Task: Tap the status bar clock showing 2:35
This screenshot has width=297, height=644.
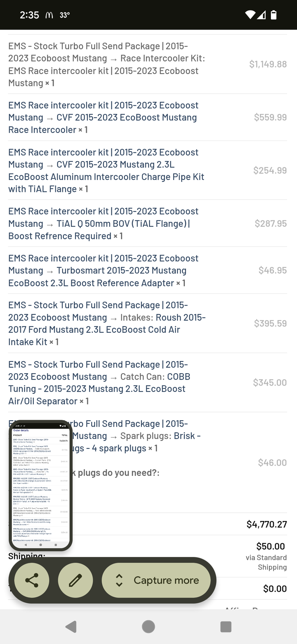Action: 29,15
